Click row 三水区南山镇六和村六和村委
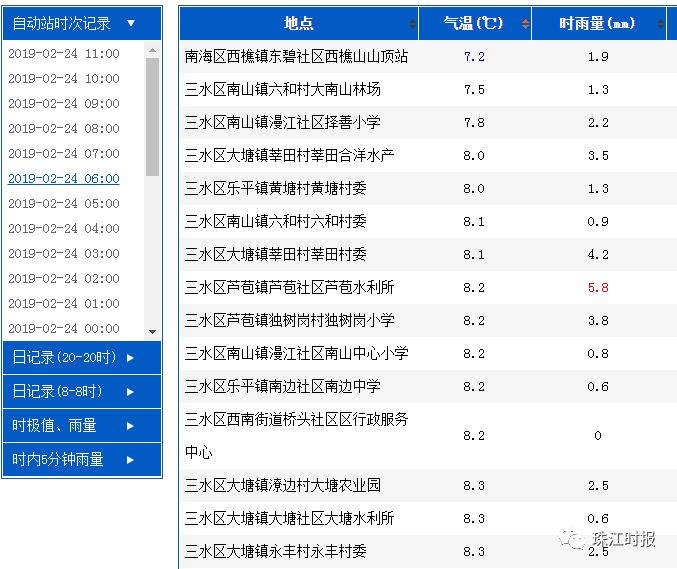The width and height of the screenshot is (677, 569). pyautogui.click(x=428, y=221)
